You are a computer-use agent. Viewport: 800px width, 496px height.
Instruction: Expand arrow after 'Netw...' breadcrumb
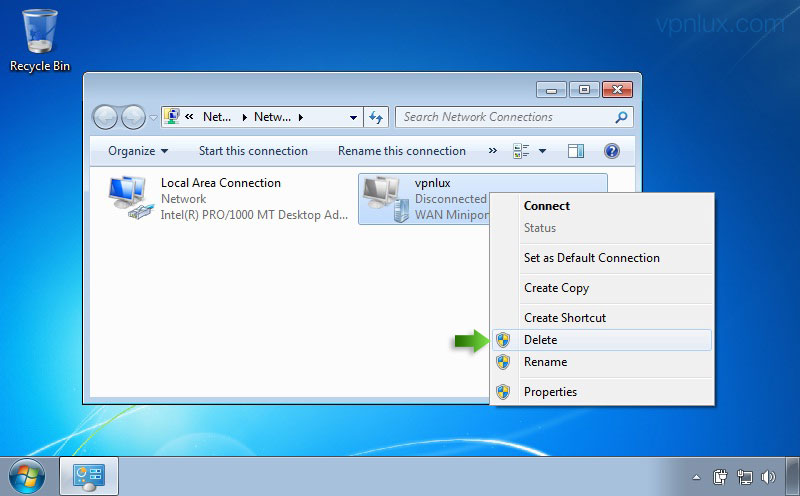coord(301,117)
